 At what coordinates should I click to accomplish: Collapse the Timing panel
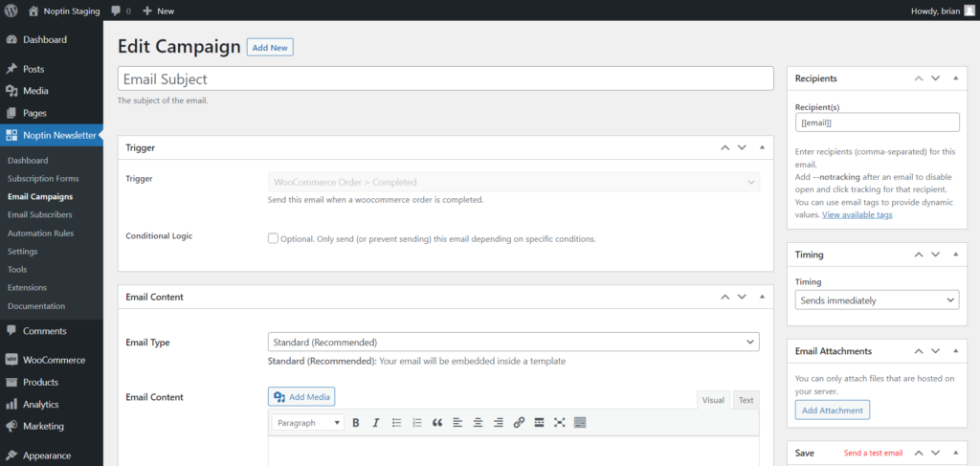click(x=956, y=255)
